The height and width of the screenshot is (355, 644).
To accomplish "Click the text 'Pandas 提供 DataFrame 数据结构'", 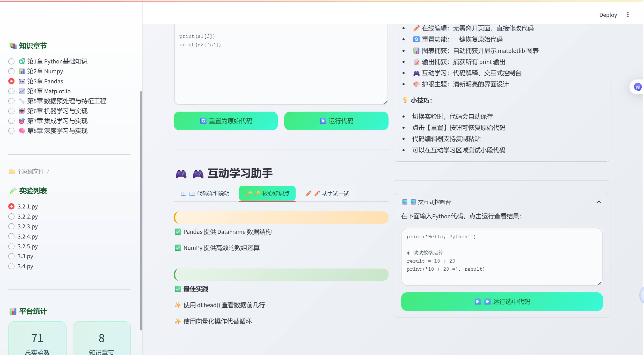I will [x=228, y=232].
